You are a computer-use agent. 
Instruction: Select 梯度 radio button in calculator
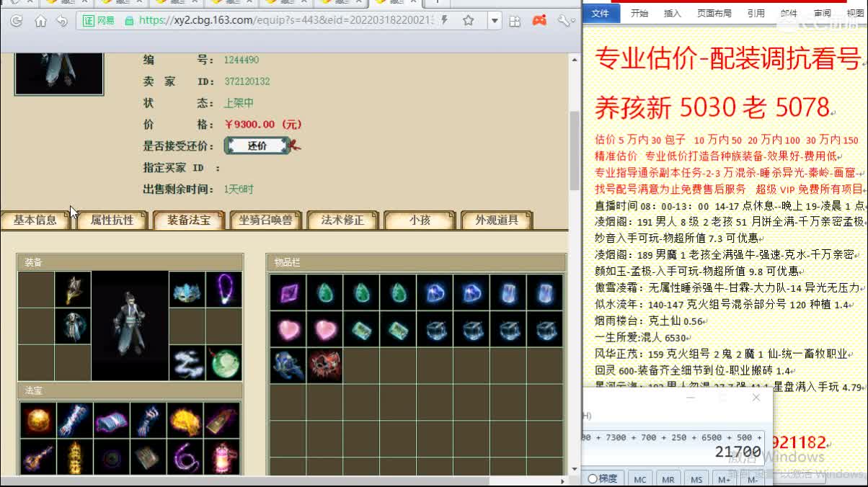click(x=603, y=478)
